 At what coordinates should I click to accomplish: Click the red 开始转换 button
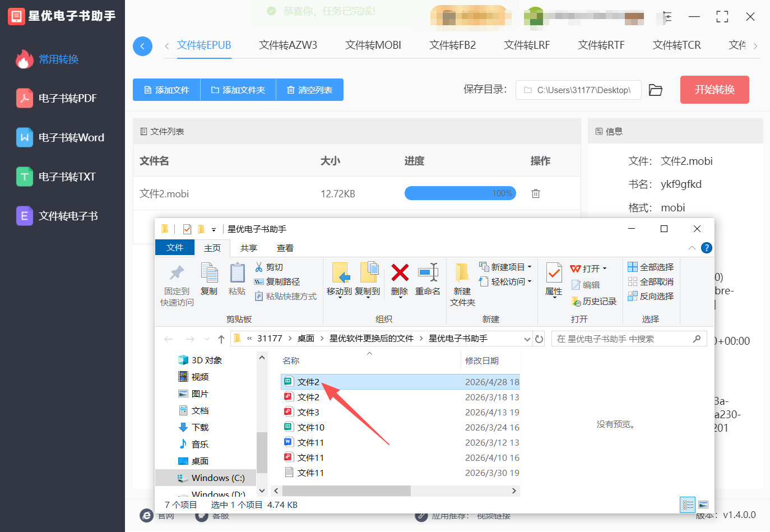pos(715,90)
